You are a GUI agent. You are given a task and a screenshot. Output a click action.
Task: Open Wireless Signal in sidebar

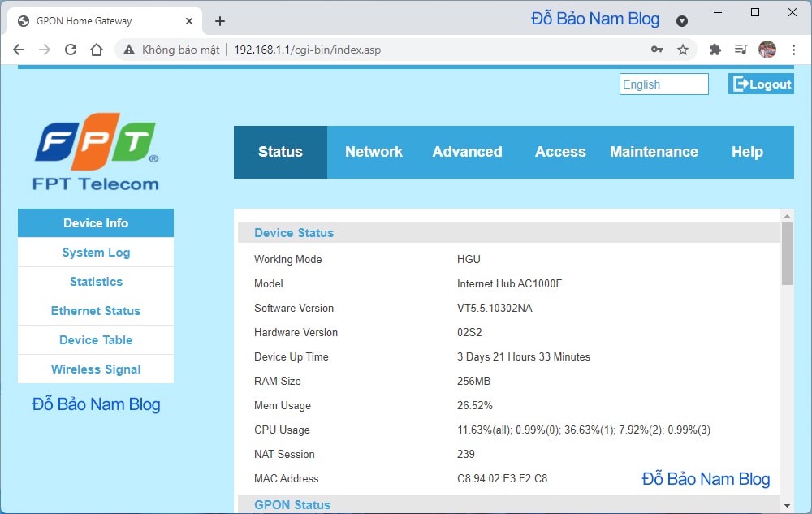point(96,369)
